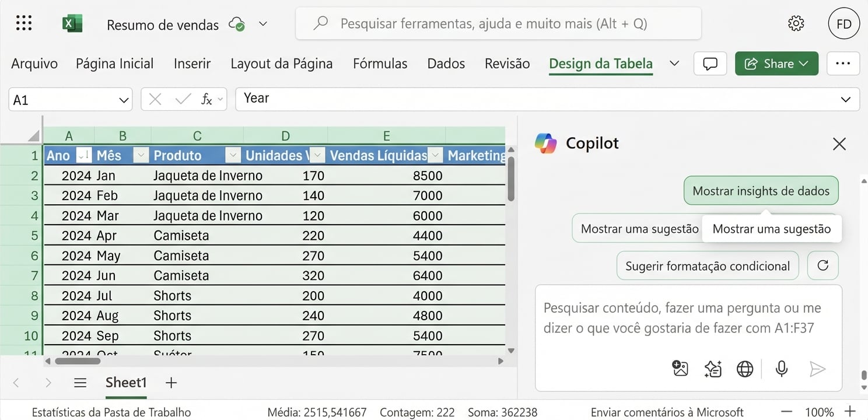Screen dimensions: 868x420
Task: Open comments via the speech bubble icon
Action: (710, 64)
